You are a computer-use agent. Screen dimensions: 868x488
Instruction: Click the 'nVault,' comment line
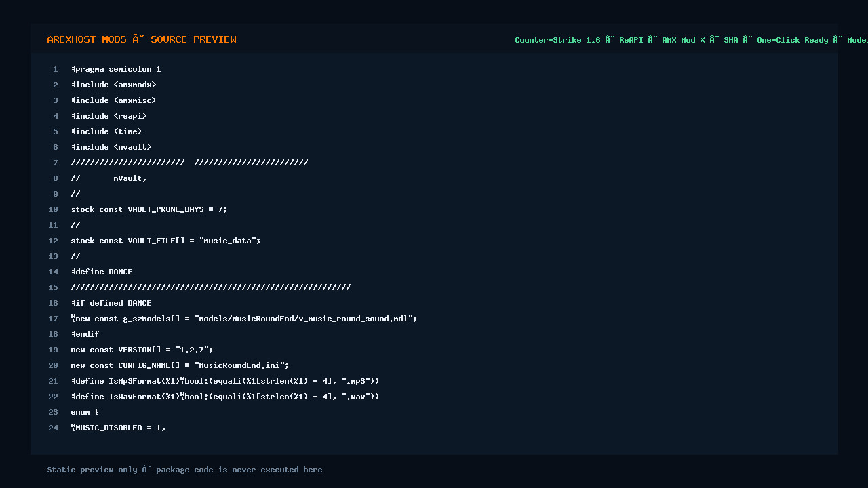pos(108,178)
